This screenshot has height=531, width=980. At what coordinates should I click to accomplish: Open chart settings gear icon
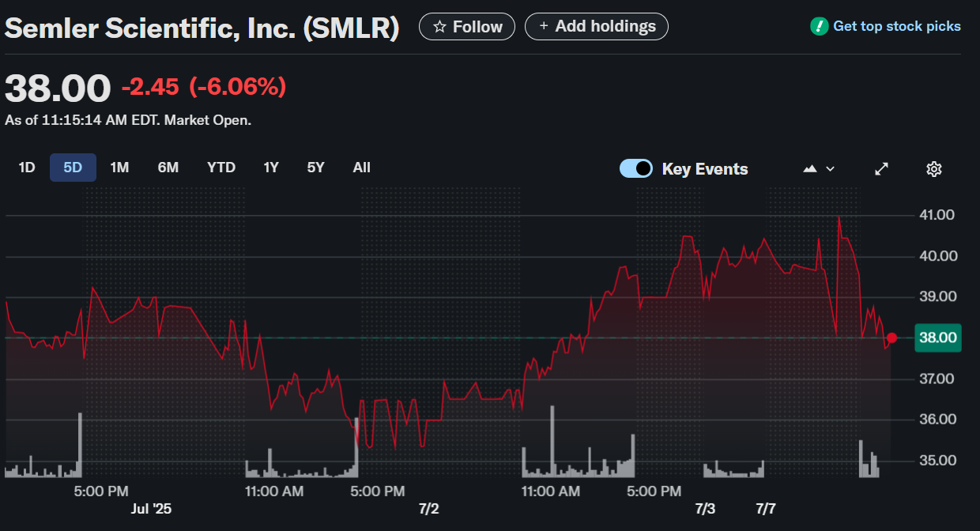pos(934,169)
